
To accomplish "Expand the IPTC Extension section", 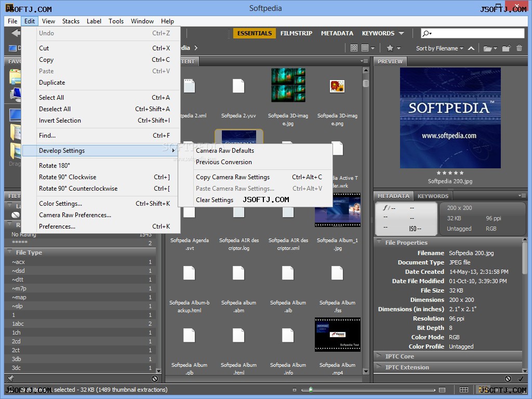I will 379,367.
